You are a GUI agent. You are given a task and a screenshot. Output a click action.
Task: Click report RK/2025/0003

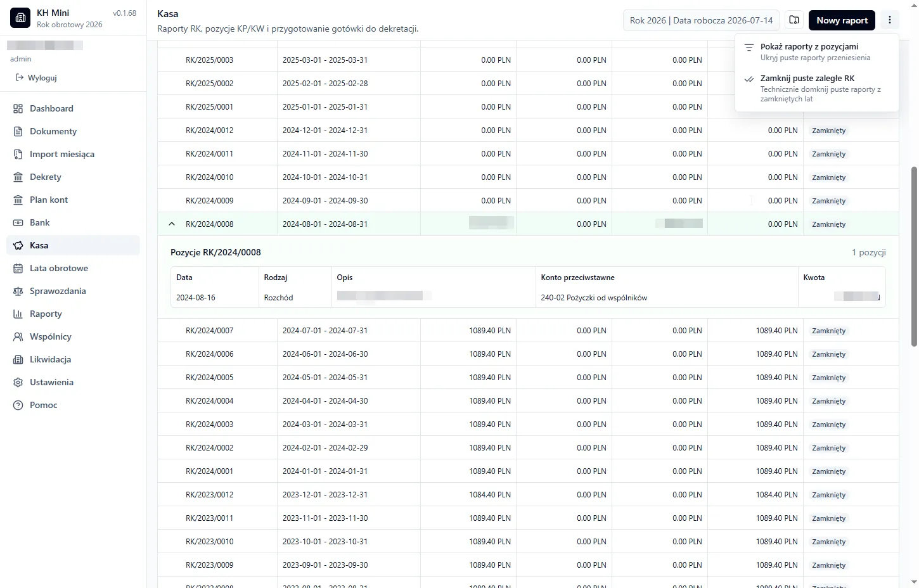pos(209,60)
